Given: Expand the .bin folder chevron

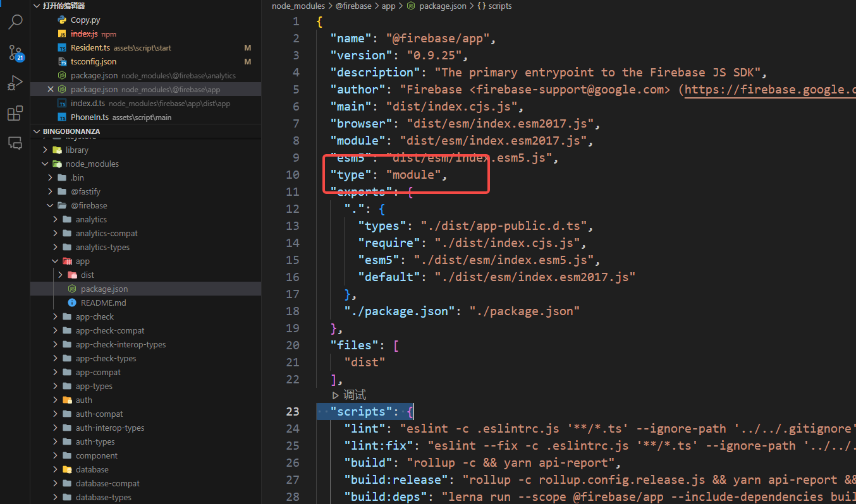Looking at the screenshot, I should coord(51,178).
